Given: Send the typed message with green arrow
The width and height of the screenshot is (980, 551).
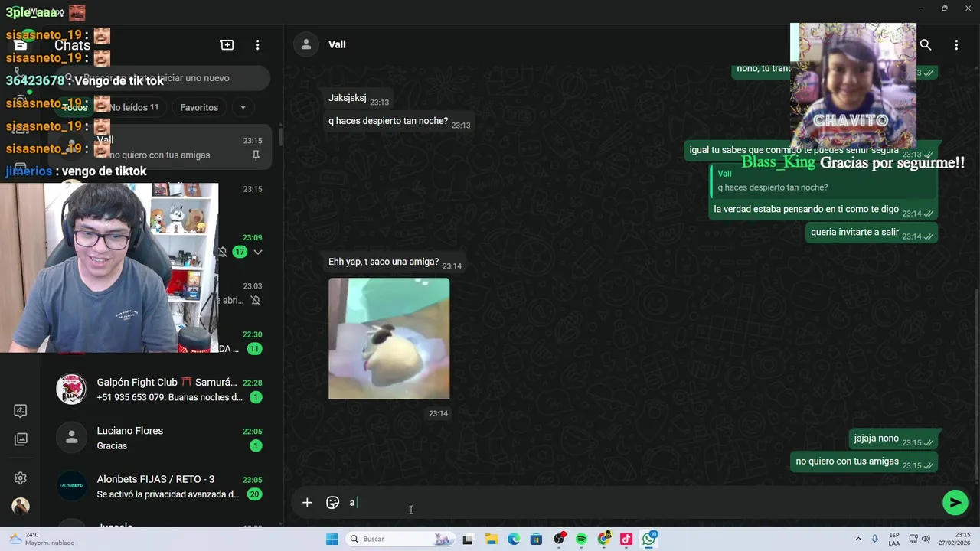Looking at the screenshot, I should (955, 503).
